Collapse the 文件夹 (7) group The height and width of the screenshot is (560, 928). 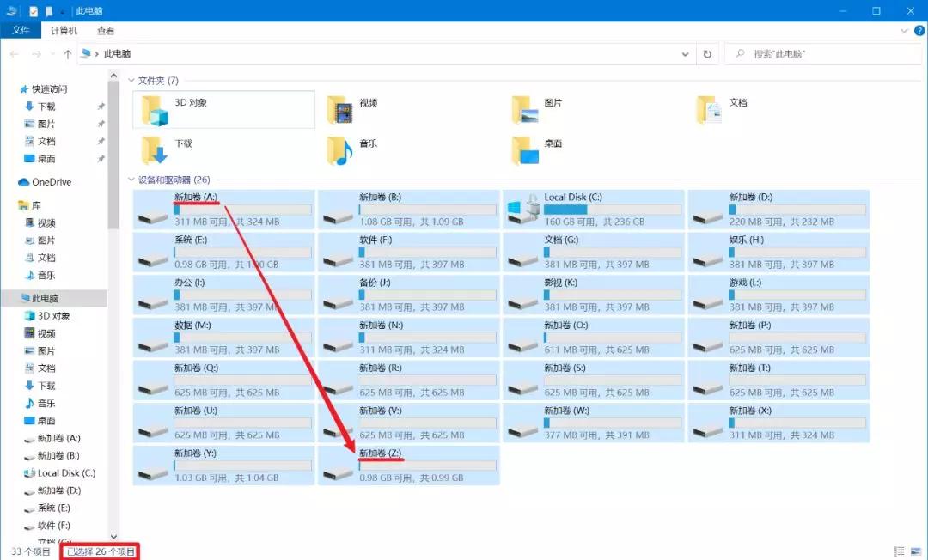(x=131, y=81)
